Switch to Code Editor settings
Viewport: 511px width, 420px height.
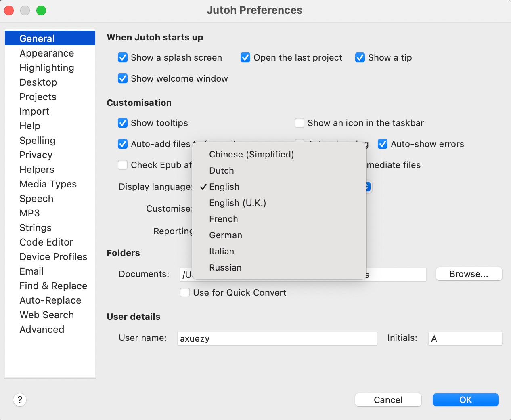46,242
